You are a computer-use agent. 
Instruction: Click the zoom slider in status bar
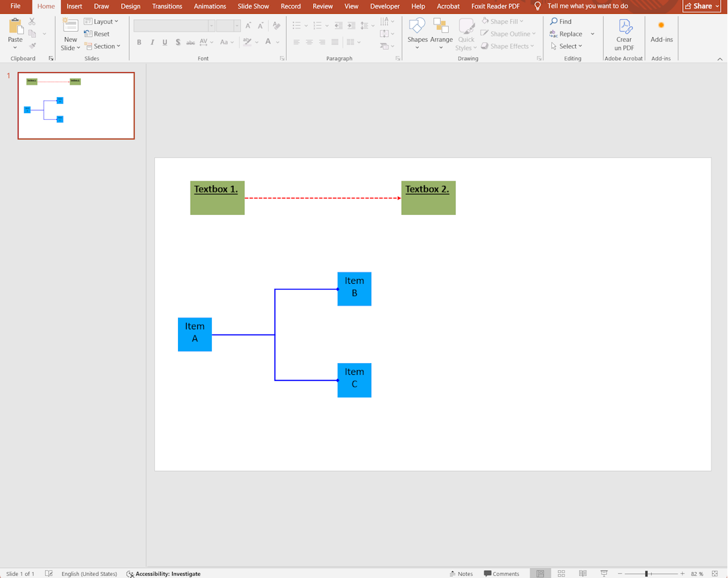click(x=647, y=573)
